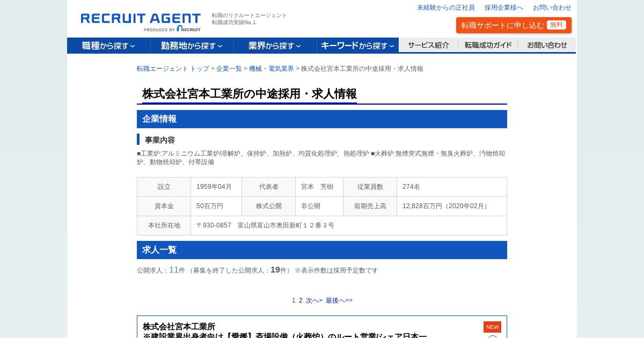The image size is (644, 338).
Task: Open お問い合わせ in the navigation bar
Action: pos(547,45)
